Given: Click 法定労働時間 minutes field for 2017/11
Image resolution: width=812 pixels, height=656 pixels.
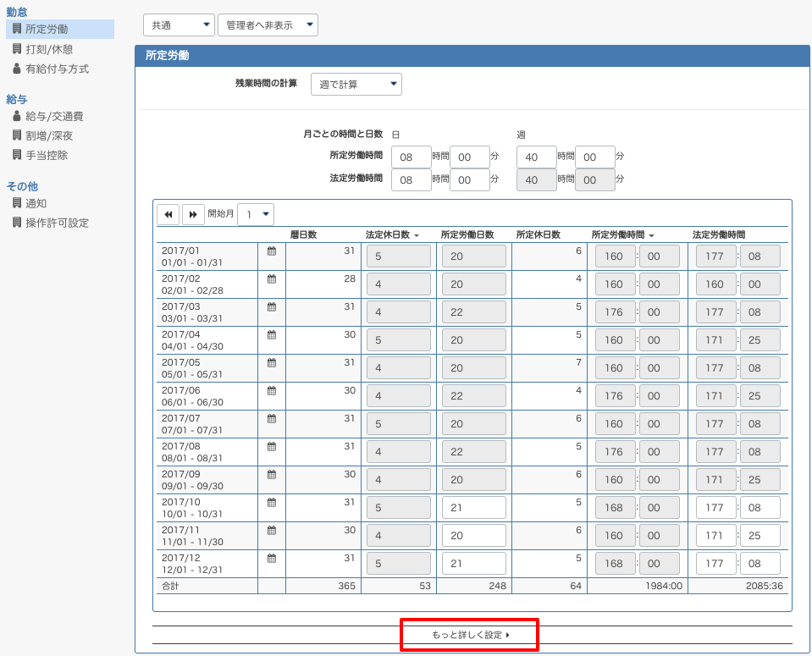Looking at the screenshot, I should pos(760,536).
